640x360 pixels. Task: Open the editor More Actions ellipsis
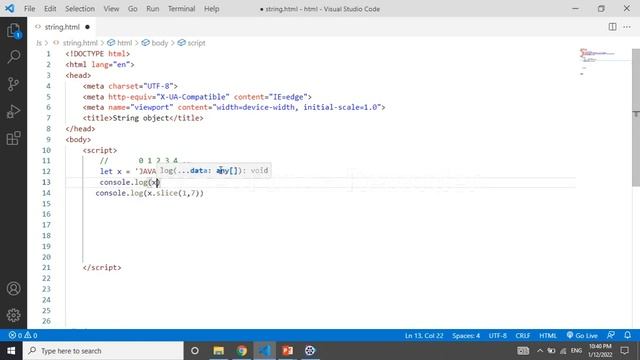pyautogui.click(x=627, y=27)
